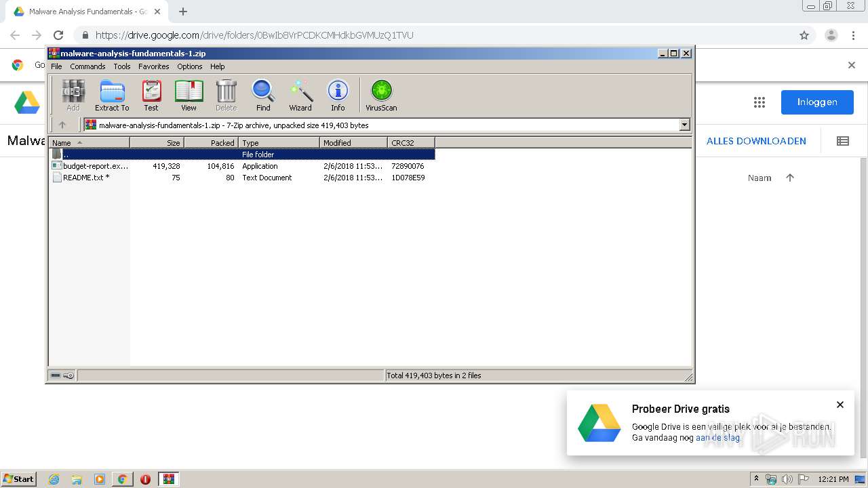
Task: Open the media player taskbar icon
Action: (x=100, y=479)
